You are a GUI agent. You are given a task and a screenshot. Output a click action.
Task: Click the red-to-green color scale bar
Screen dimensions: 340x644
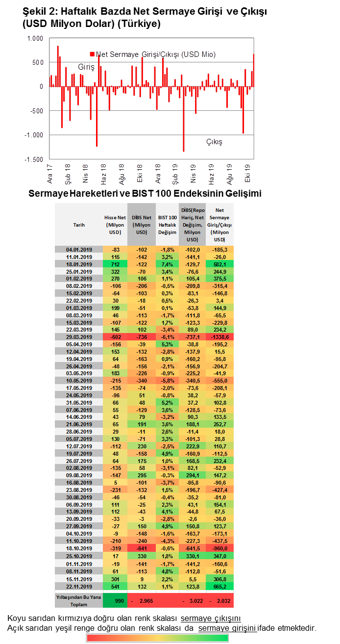157,638
